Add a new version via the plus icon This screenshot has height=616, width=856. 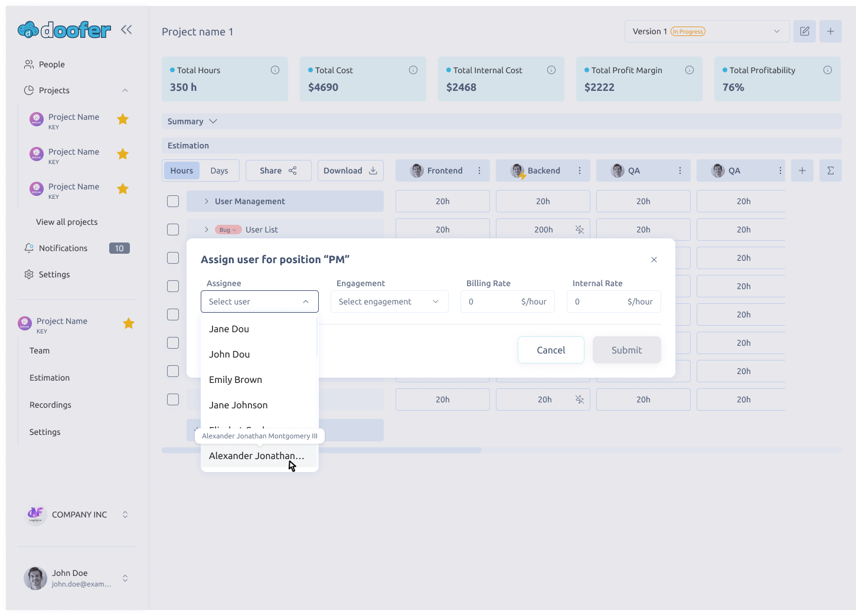(831, 31)
